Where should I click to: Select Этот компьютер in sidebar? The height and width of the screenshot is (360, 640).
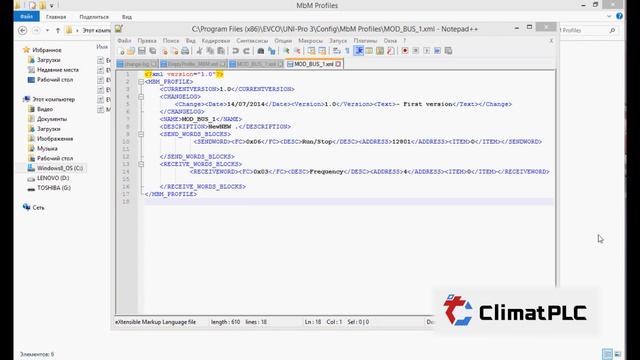coord(53,99)
